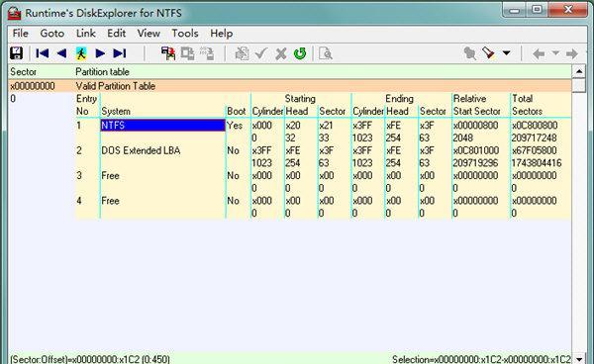Screen dimensions: 594x364
Task: Click the floppy disk save icon
Action: pyautogui.click(x=16, y=53)
